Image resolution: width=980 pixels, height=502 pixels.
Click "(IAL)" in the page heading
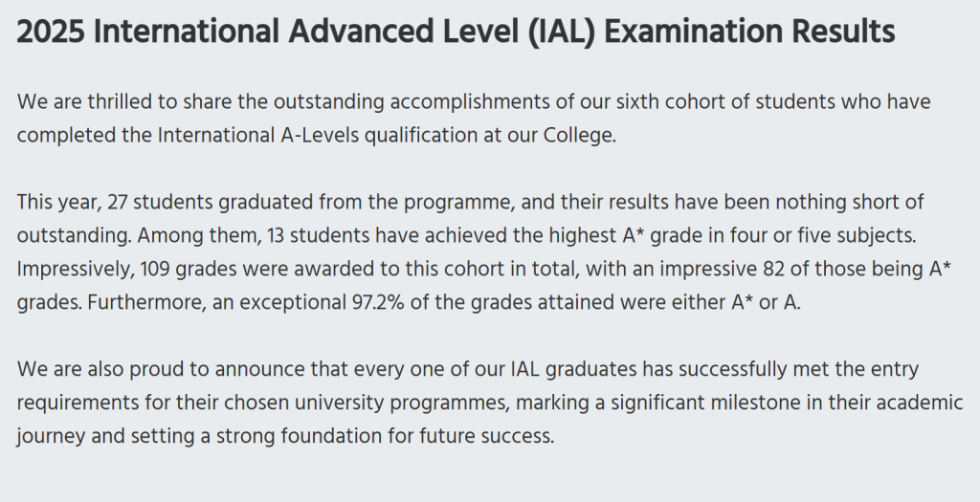tap(556, 33)
